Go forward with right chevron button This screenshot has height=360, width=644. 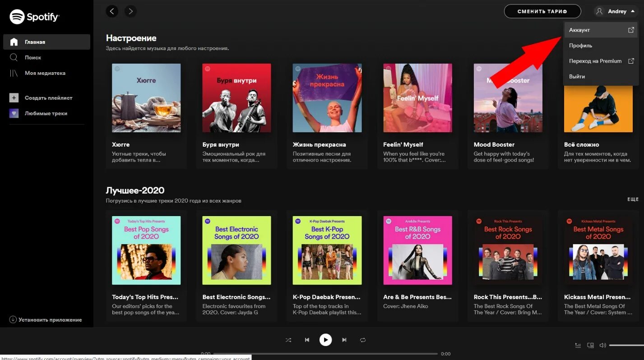pyautogui.click(x=130, y=11)
